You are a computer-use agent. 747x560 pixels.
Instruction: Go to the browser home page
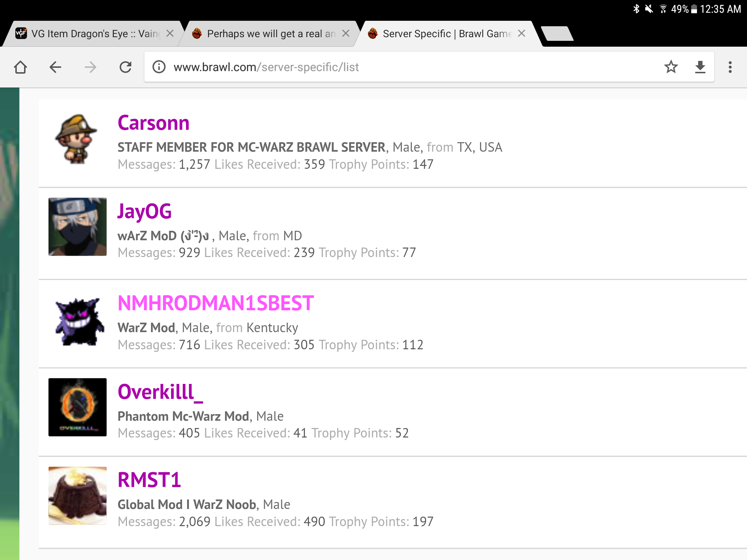tap(20, 67)
